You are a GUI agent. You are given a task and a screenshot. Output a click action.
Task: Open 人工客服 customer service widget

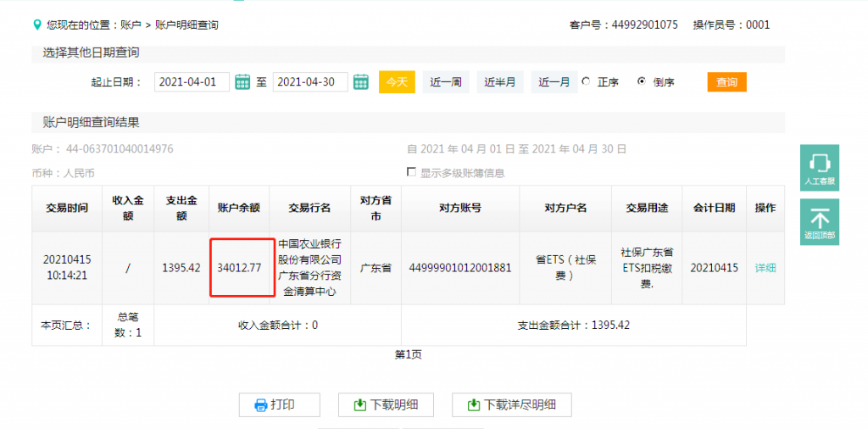[820, 168]
